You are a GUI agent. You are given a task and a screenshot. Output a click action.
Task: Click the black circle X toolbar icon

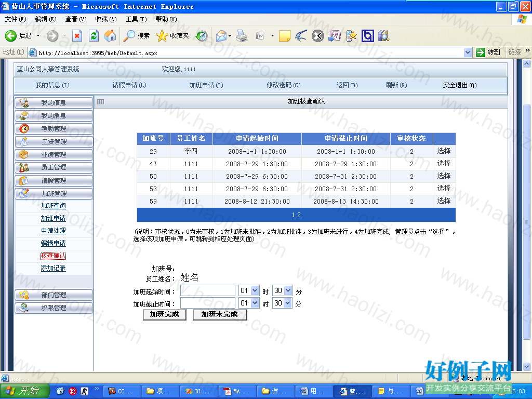(x=318, y=36)
